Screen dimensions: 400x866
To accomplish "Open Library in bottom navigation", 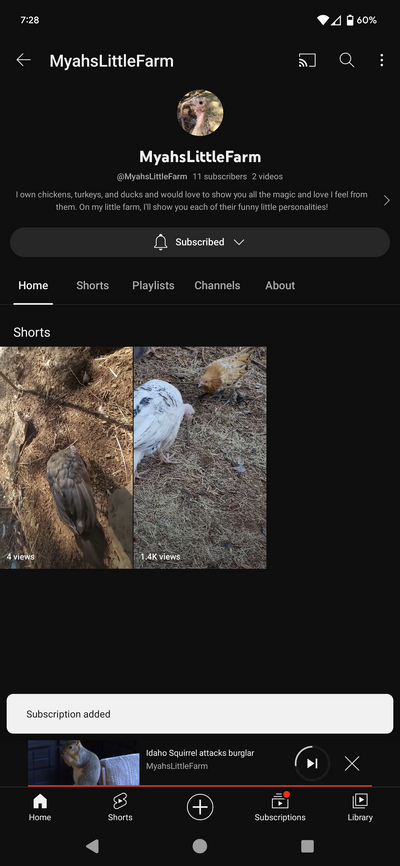I will 360,807.
